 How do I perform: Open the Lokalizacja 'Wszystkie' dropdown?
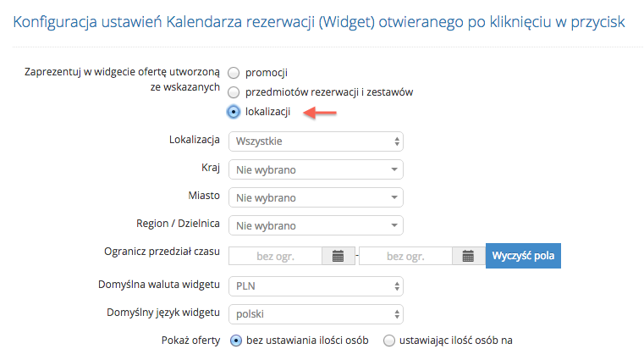click(x=316, y=141)
